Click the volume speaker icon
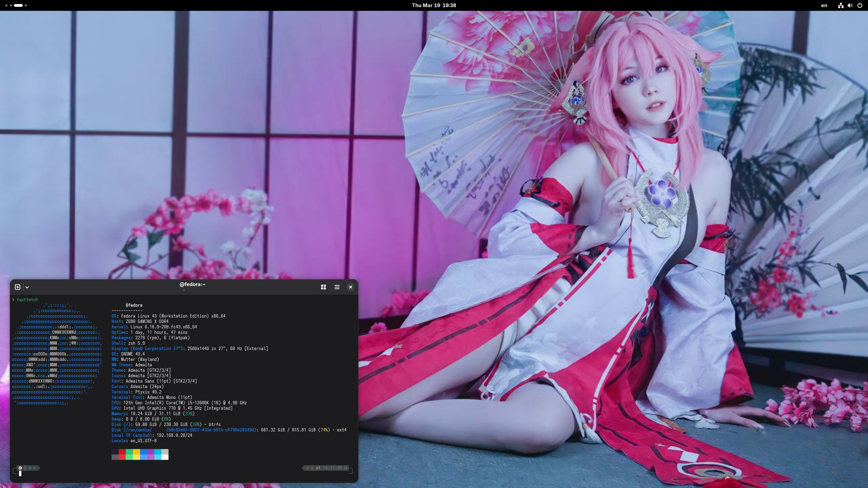 (x=850, y=5)
